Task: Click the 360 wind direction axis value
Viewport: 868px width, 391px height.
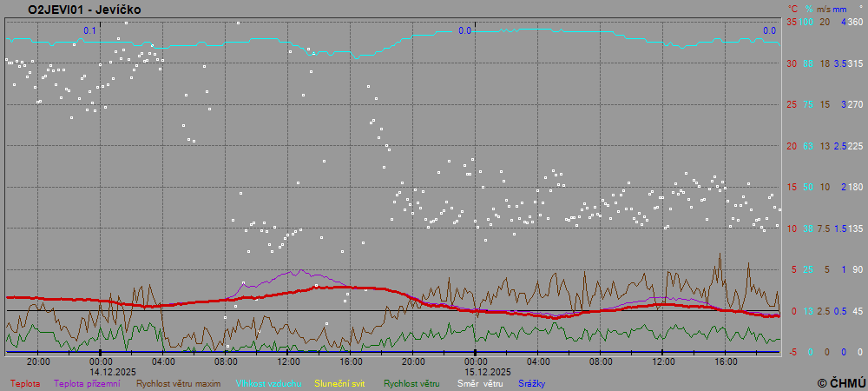Action: point(855,22)
